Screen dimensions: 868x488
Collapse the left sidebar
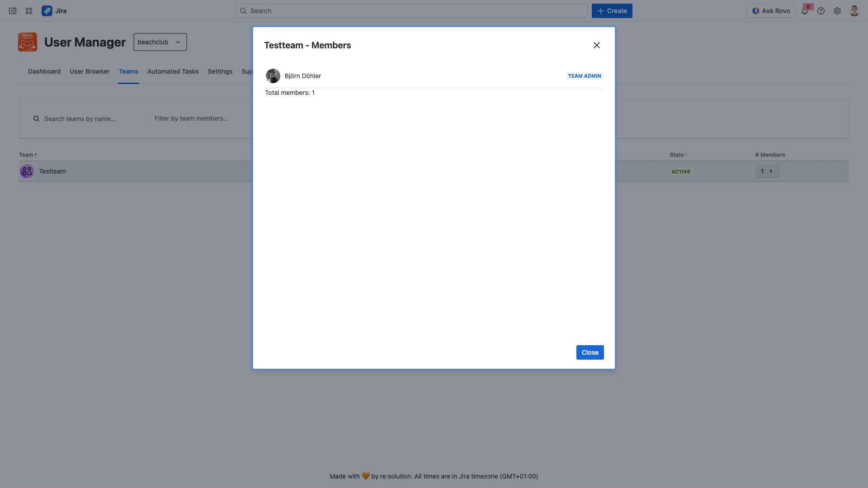(x=12, y=10)
